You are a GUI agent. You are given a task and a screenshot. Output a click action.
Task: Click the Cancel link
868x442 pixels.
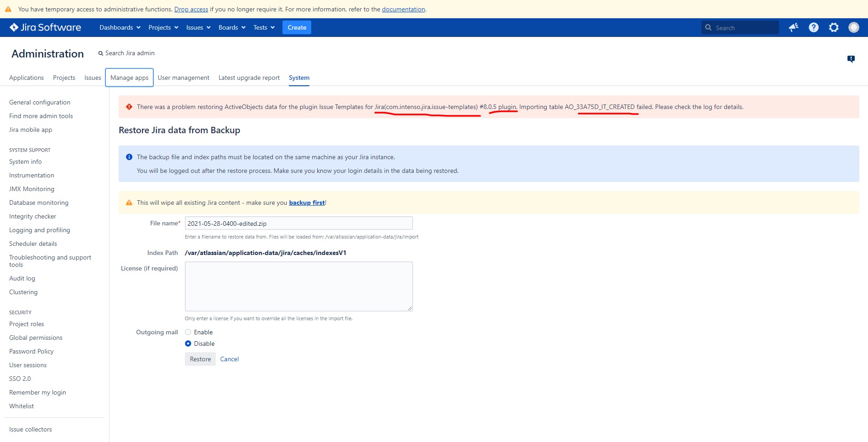230,359
